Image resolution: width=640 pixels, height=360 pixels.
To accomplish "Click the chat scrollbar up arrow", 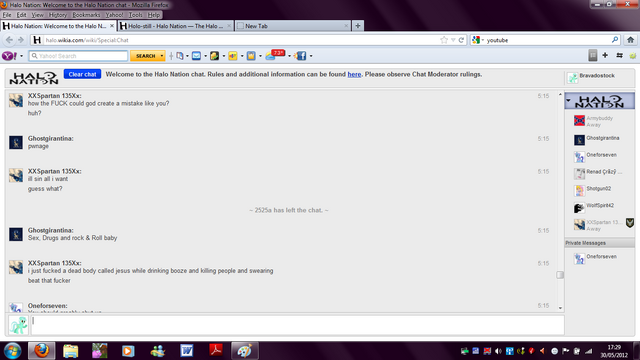I will pos(560,94).
